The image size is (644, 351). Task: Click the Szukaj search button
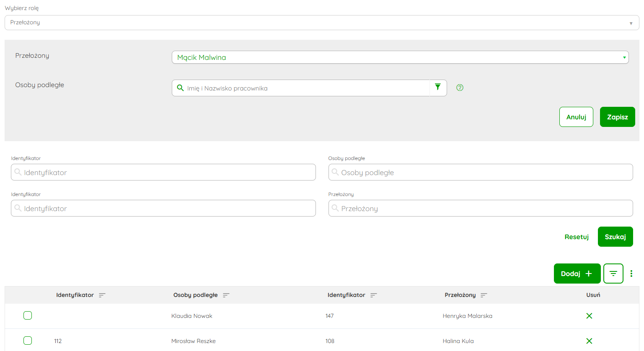tap(615, 237)
